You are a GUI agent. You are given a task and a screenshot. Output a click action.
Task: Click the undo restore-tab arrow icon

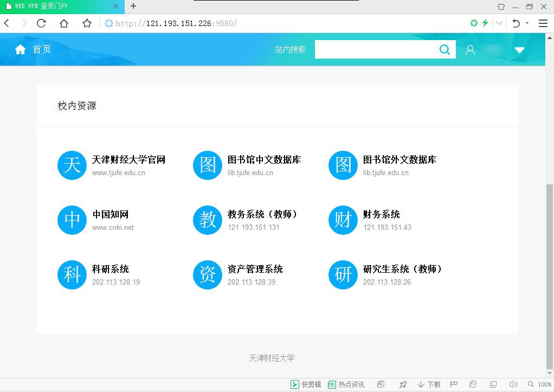coord(516,23)
